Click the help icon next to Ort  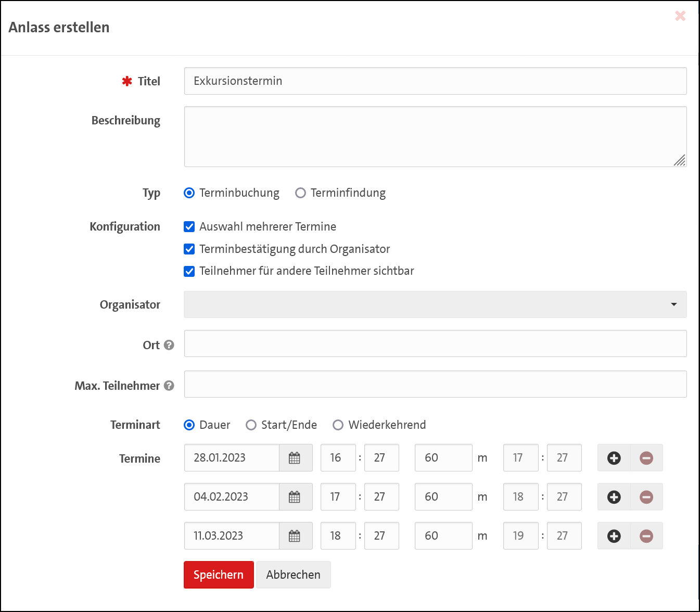tap(169, 345)
